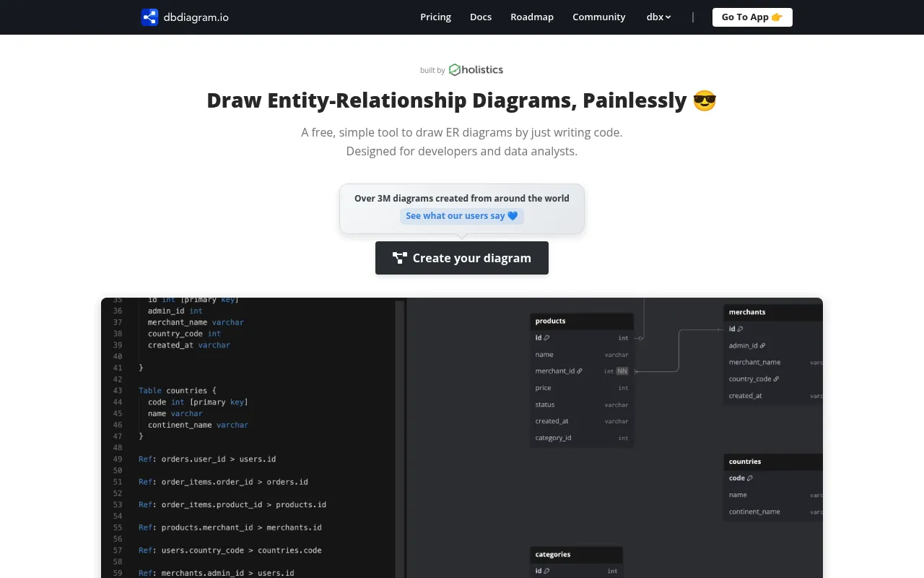Click code line 'Ref: users.country_code > countries.code'

click(x=230, y=551)
